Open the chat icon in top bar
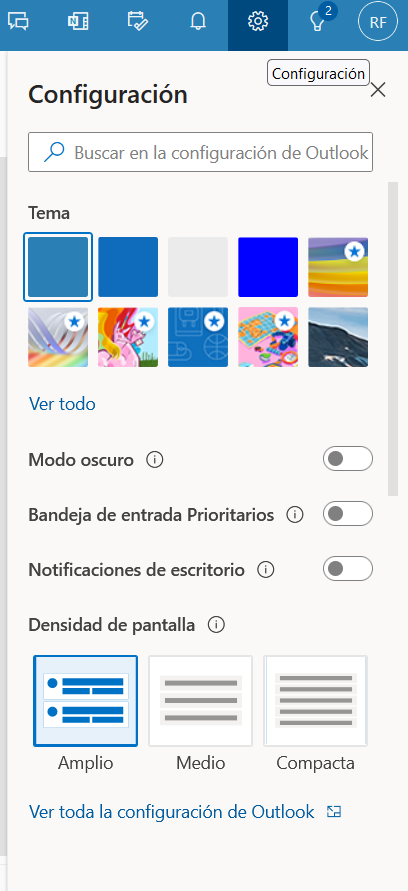This screenshot has height=891, width=408. pyautogui.click(x=18, y=22)
